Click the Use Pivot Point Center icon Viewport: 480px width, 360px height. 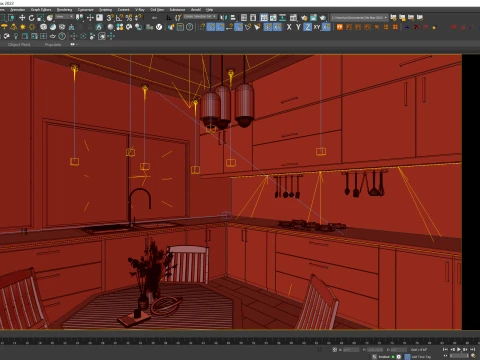click(x=80, y=18)
